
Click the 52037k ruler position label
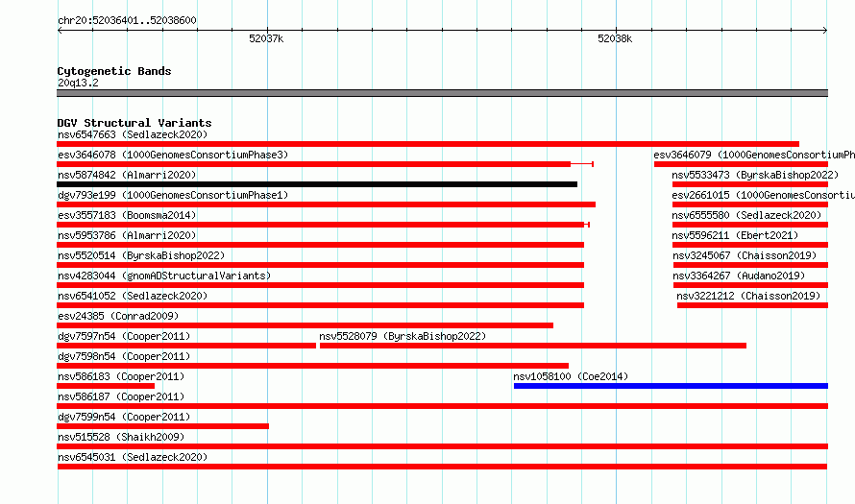266,38
